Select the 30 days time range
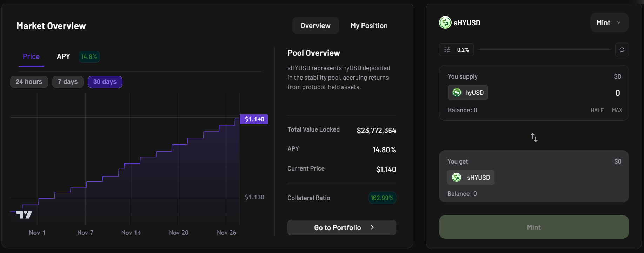The image size is (644, 253). [105, 82]
